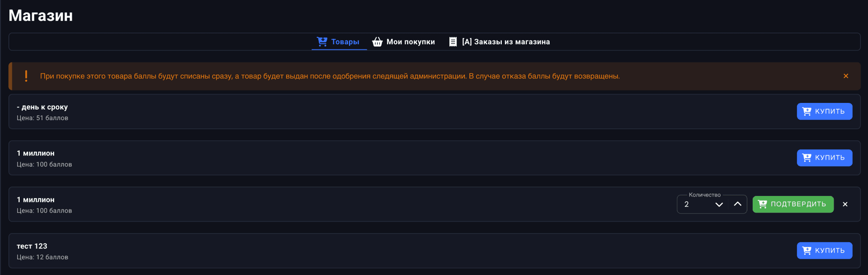Screen dimensions: 868x275
Task: Buy the тест 123 item
Action: (824, 251)
